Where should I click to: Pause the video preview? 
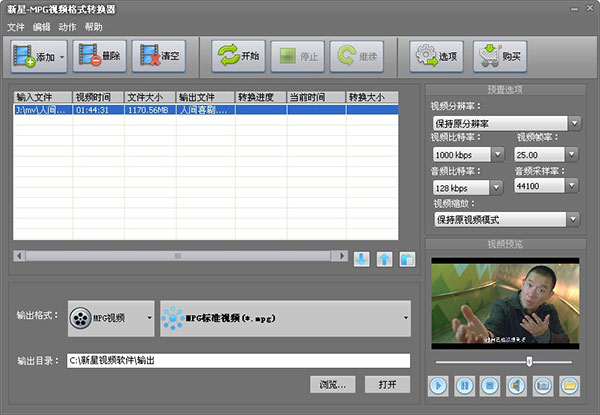coord(464,384)
